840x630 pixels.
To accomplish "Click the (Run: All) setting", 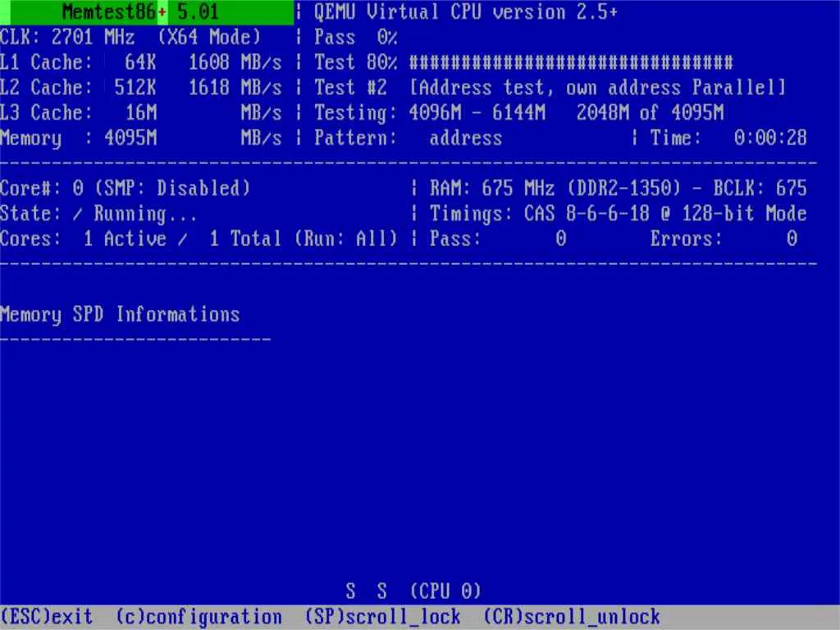I will pyautogui.click(x=345, y=239).
